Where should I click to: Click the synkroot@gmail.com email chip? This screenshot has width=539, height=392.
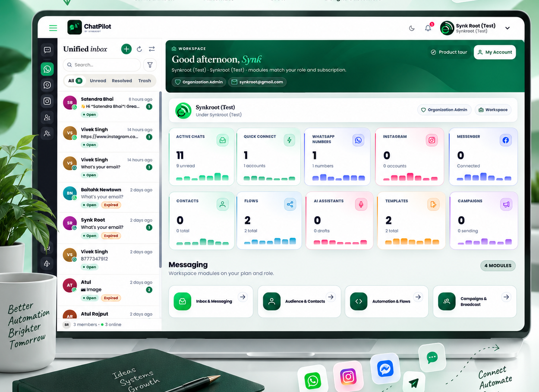point(257,82)
